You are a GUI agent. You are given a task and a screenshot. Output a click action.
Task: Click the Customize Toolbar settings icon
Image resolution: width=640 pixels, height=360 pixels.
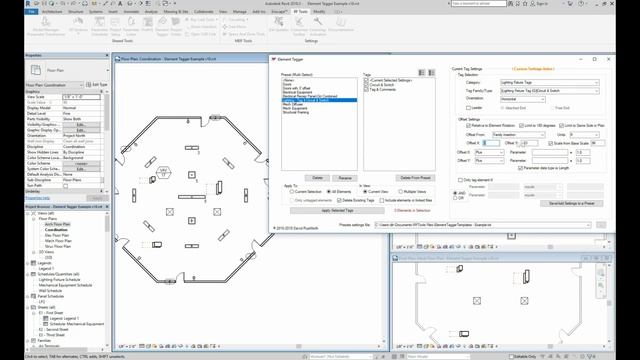click(x=299, y=22)
